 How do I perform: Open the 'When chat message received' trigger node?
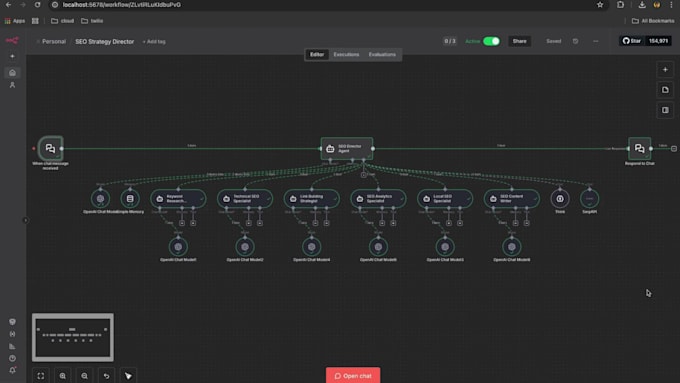click(x=50, y=148)
